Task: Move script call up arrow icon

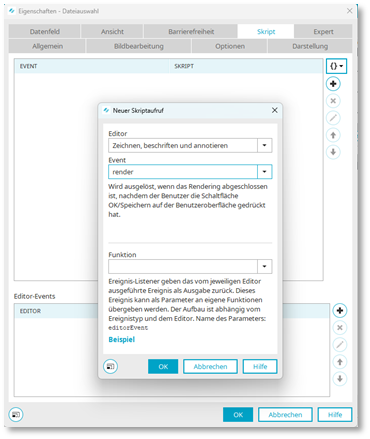Action: (333, 135)
